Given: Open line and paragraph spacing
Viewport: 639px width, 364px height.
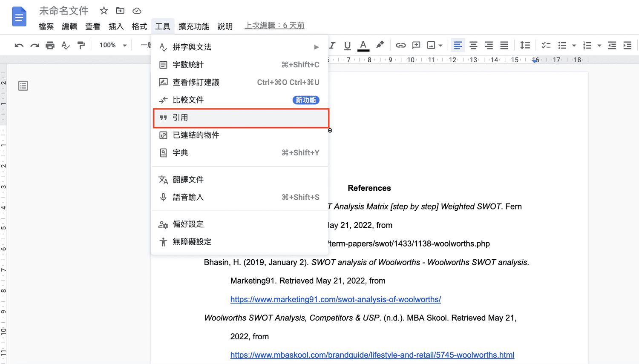Looking at the screenshot, I should pyautogui.click(x=525, y=45).
